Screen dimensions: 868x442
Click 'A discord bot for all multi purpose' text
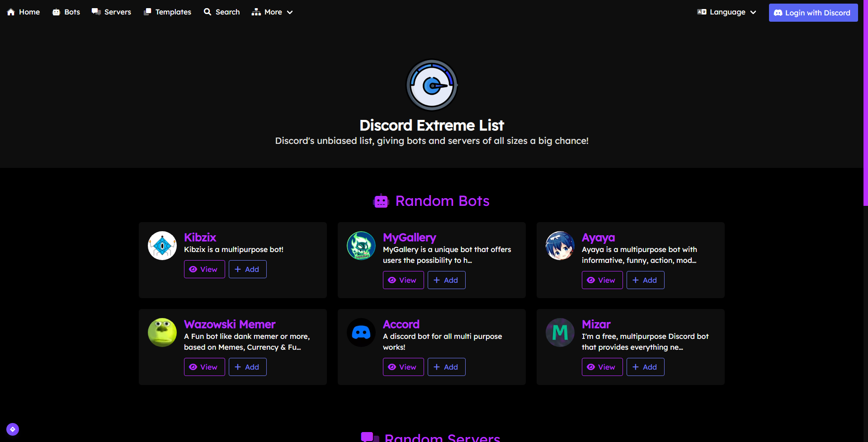[443, 336]
